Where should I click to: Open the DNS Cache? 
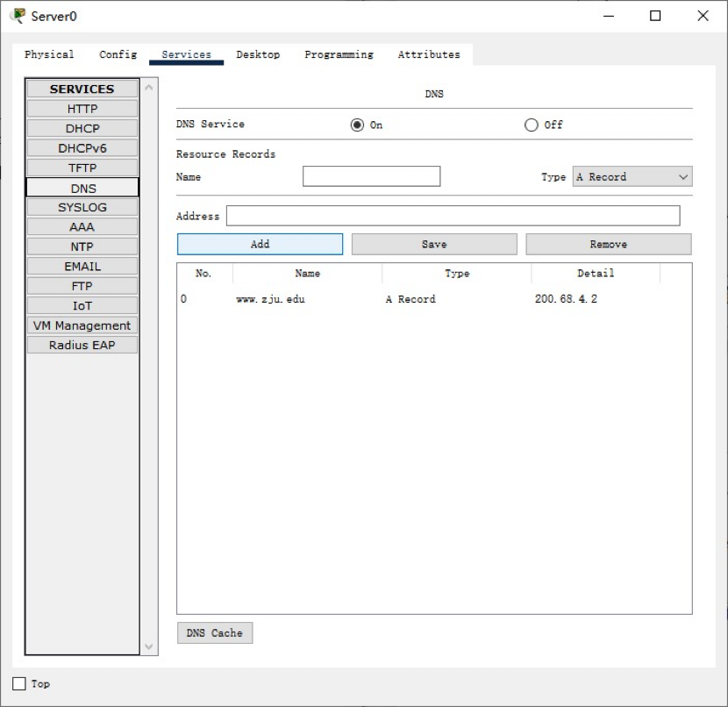[x=214, y=633]
